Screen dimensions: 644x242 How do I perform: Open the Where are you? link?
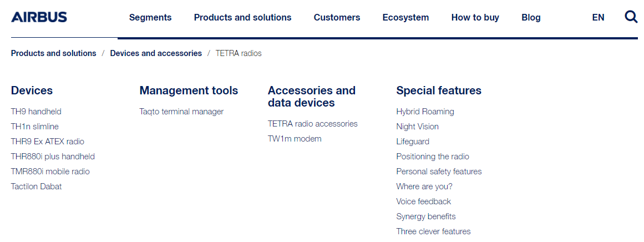(x=424, y=186)
